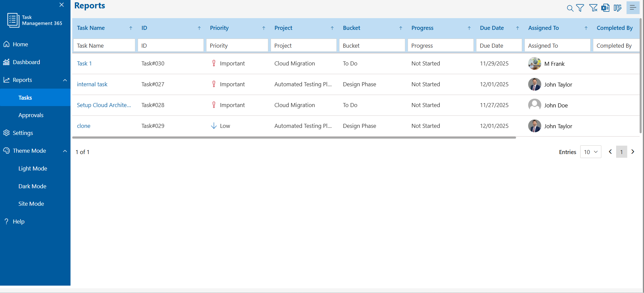Screen dimensions: 644x293
Task: Click the Settings gear icon
Action: click(6, 133)
